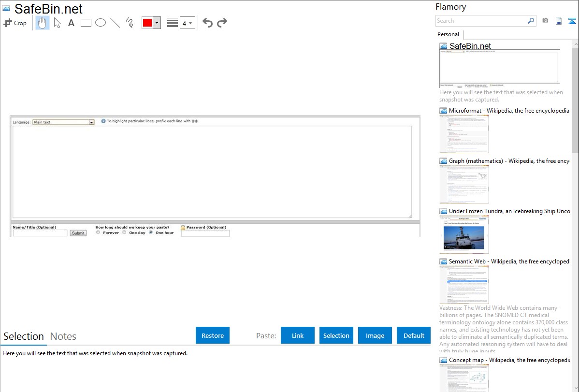This screenshot has height=392, width=579.
Task: Click icon beside Graph (mathematics) entry title
Action: 443,161
